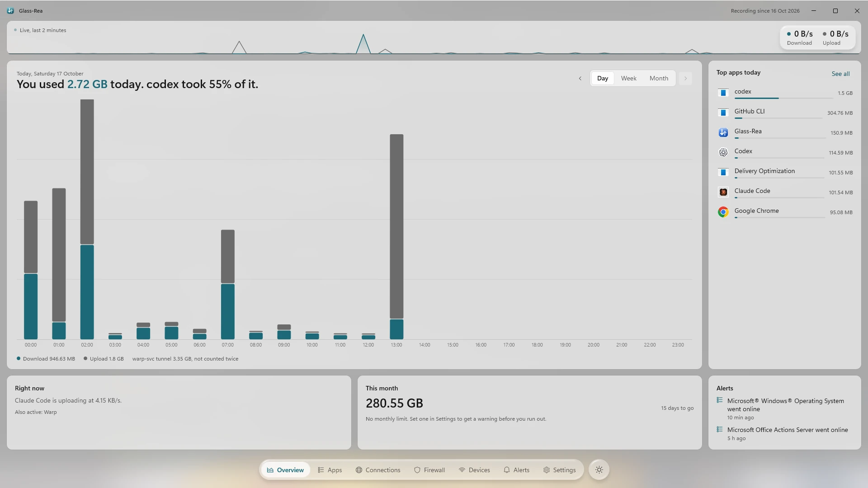Viewport: 868px width, 488px height.
Task: Open the Alerts tab in the bottom navigation
Action: [x=516, y=470]
